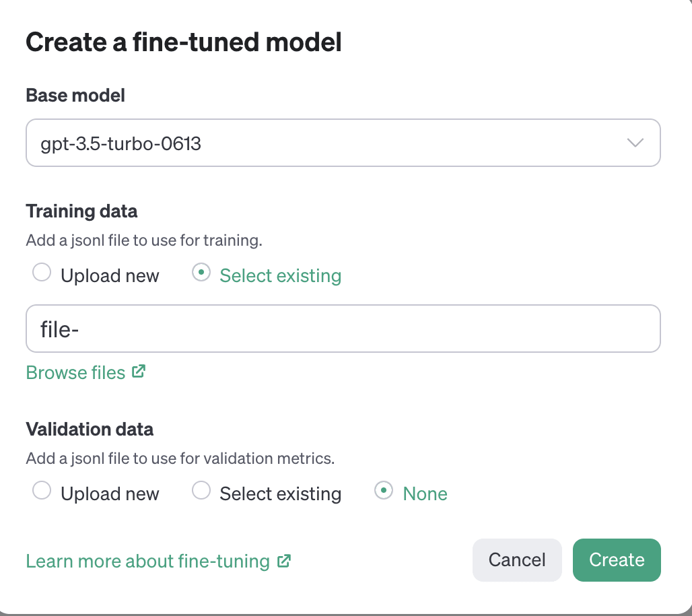
Task: Click the external-link icon after Learn more
Action: [284, 560]
